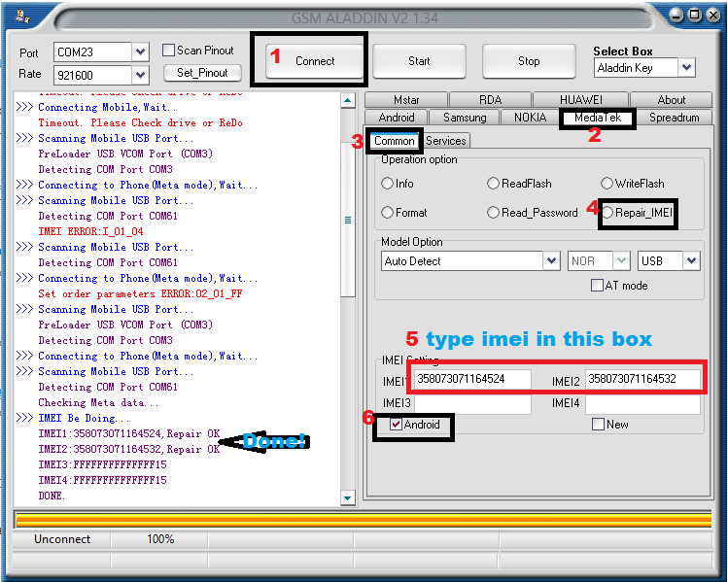This screenshot has width=728, height=582.
Task: Open the Auto Detect model dropdown
Action: 551,260
